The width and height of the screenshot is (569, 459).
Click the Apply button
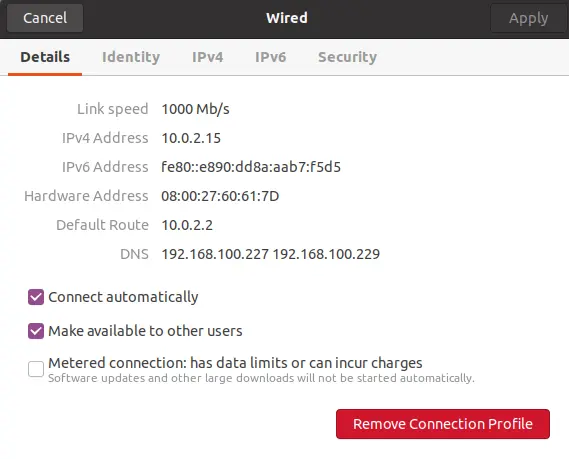coord(528,18)
